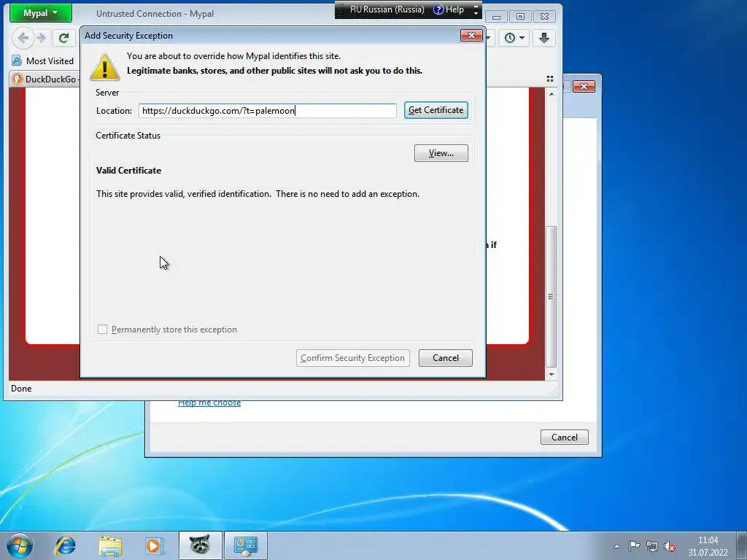Screen dimensions: 747x560
Task: Click the Help icon in language bar
Action: tap(438, 9)
